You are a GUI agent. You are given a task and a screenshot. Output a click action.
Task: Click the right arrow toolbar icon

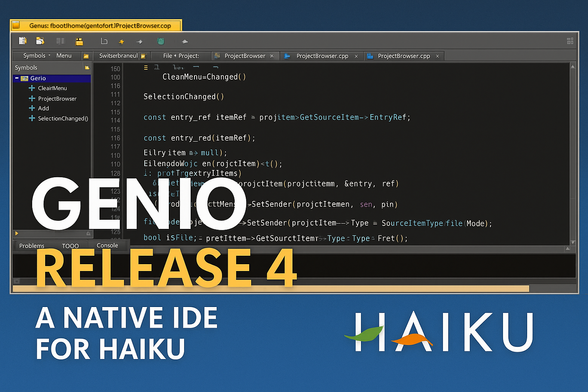coord(140,42)
